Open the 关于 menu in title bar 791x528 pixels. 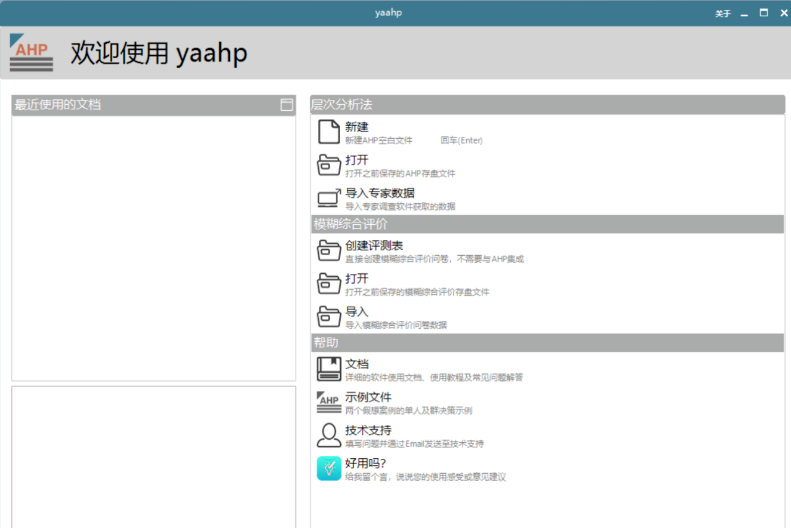point(722,14)
